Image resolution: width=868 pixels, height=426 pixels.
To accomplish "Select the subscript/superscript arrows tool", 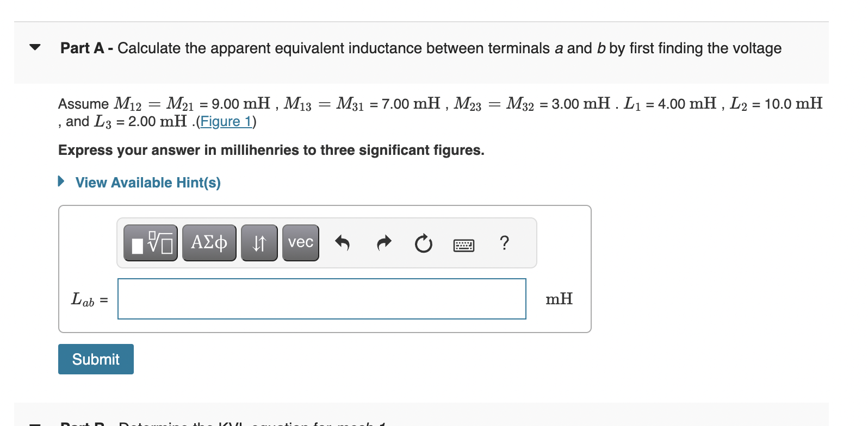I will pos(259,243).
